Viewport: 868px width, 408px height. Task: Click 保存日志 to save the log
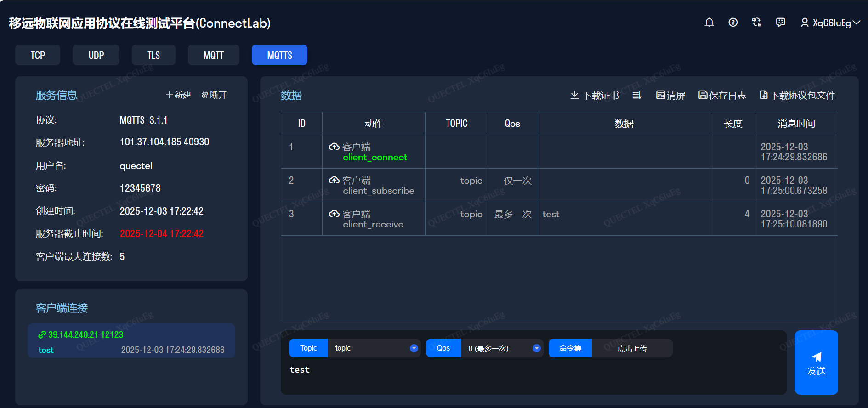coord(722,95)
